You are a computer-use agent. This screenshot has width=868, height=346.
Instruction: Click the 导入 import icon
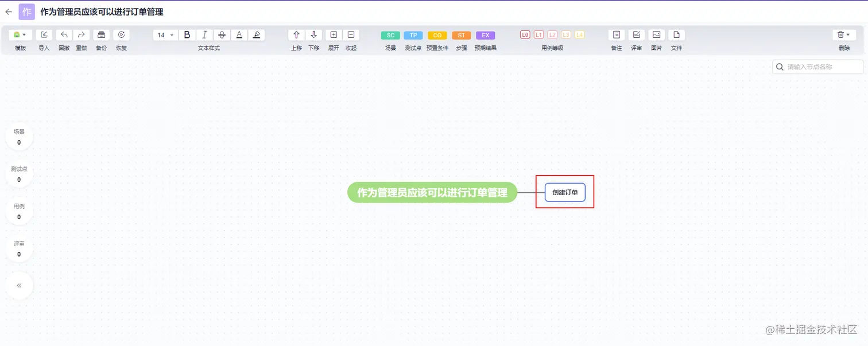click(x=44, y=35)
